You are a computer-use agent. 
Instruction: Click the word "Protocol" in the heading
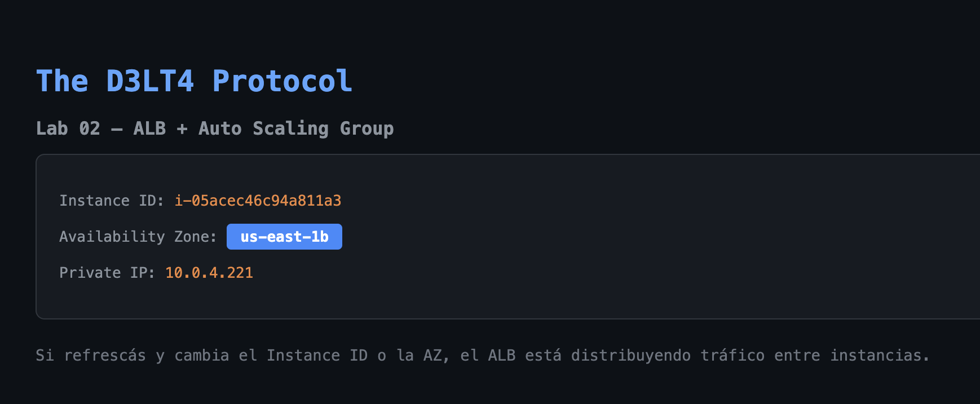[x=282, y=81]
